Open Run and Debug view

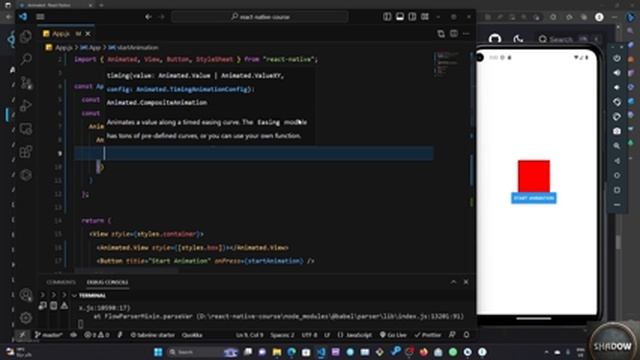pos(26,106)
